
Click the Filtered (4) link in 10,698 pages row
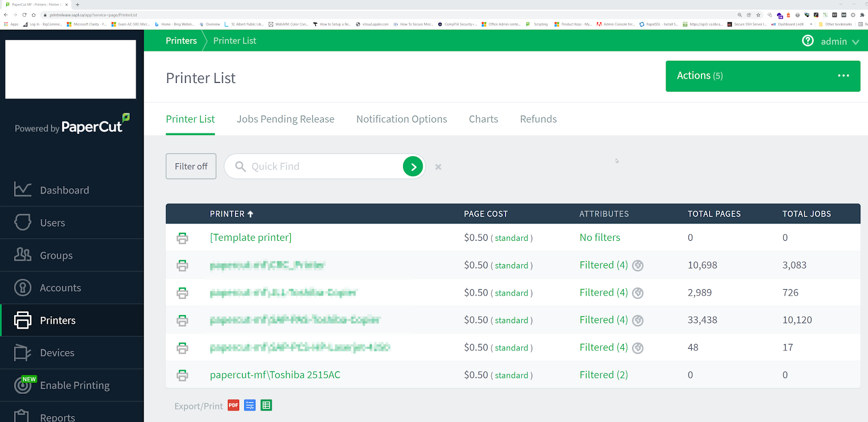604,265
